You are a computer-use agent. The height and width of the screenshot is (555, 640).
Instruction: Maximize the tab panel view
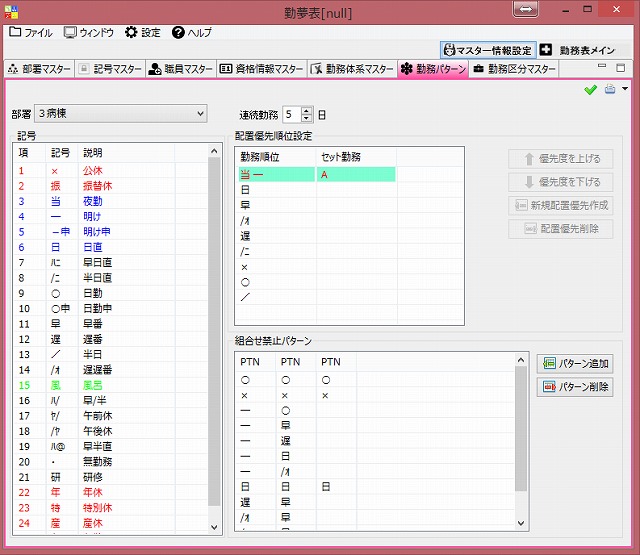point(620,68)
